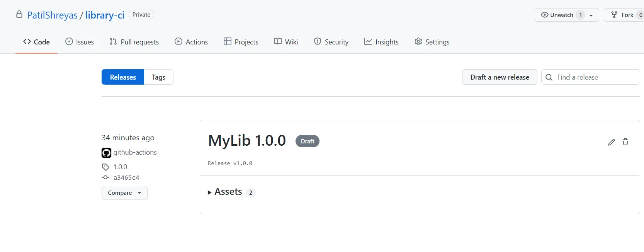The width and height of the screenshot is (644, 252).
Task: Open the Settings gear tab
Action: [432, 42]
